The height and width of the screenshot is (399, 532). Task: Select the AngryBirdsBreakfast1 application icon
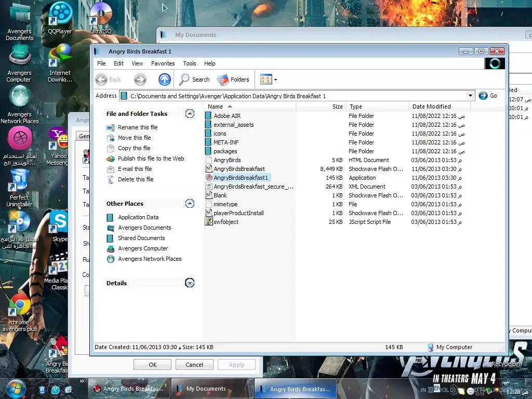[x=209, y=178]
